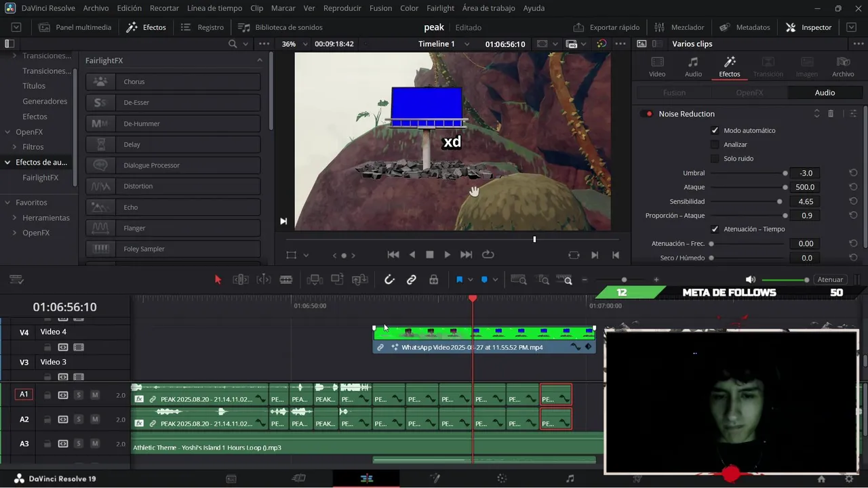868x488 pixels.
Task: Toggle the Efectos panel button
Action: 146,27
